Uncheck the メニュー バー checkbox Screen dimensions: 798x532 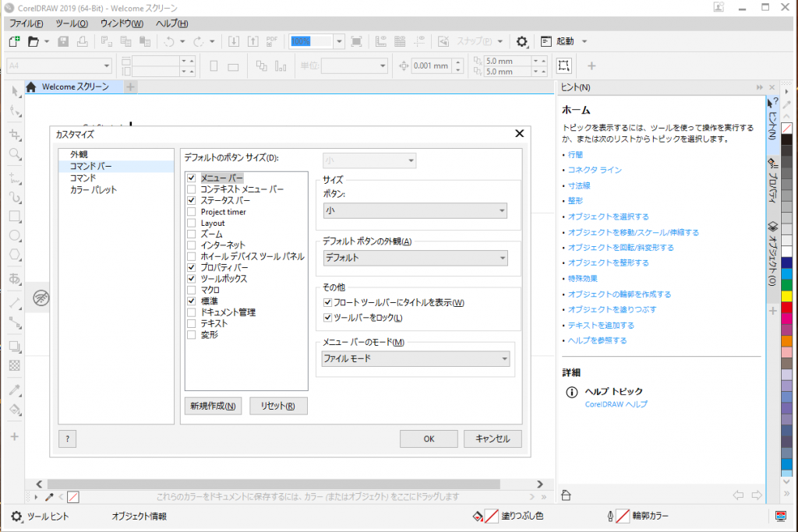click(192, 178)
